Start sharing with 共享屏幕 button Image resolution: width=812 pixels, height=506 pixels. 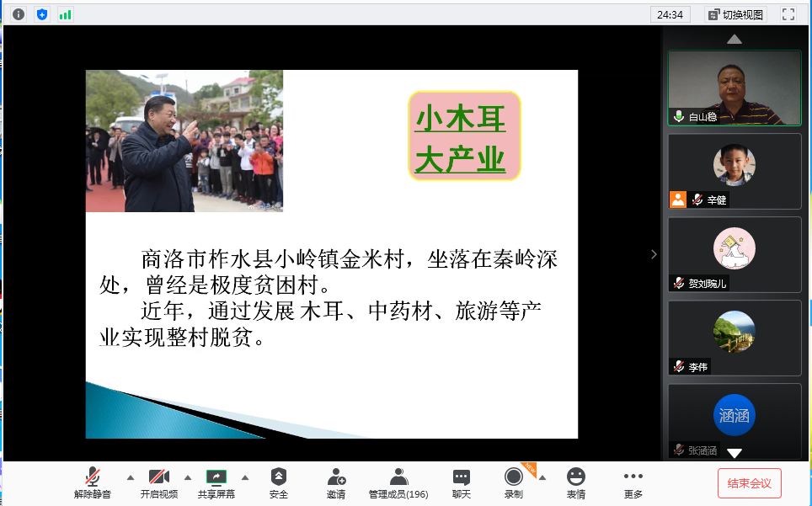coord(216,483)
